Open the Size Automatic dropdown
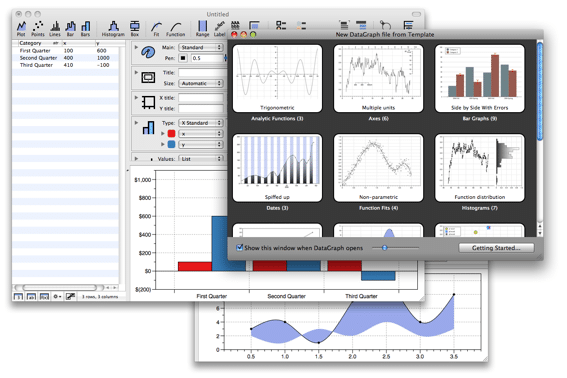 [x=201, y=84]
